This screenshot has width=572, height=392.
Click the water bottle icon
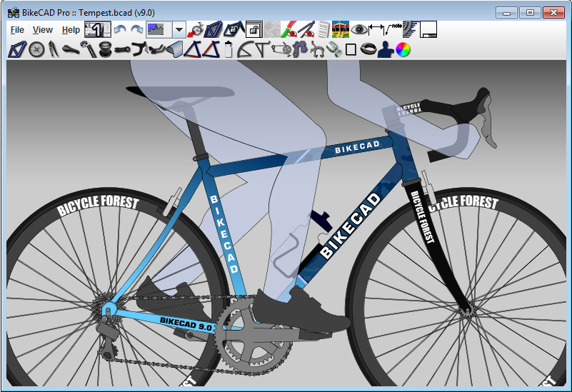229,49
